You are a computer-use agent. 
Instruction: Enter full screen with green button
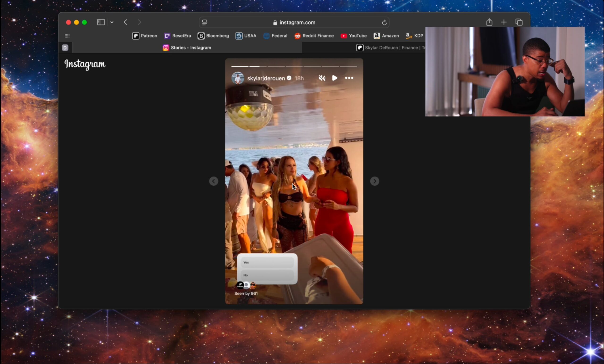84,23
